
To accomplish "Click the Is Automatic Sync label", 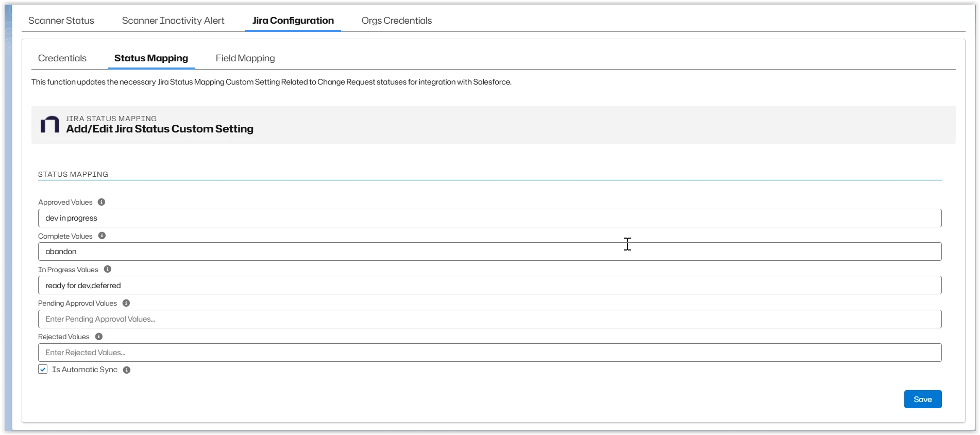I will [x=85, y=370].
